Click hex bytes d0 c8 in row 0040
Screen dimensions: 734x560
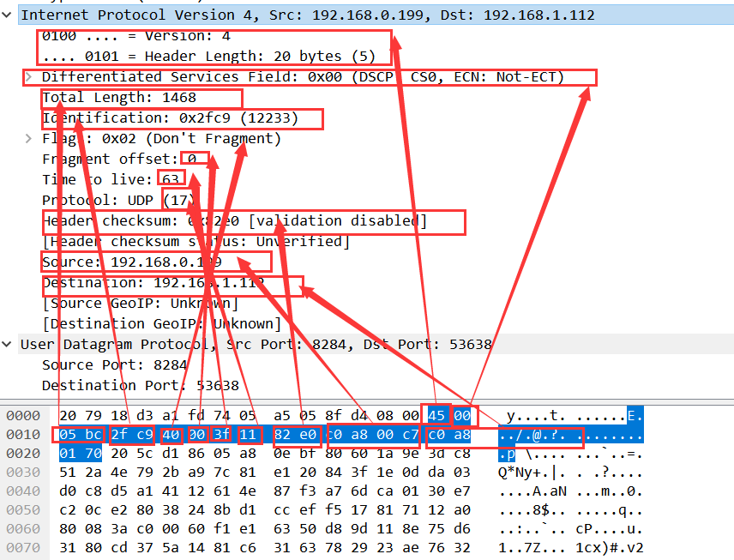(81, 491)
